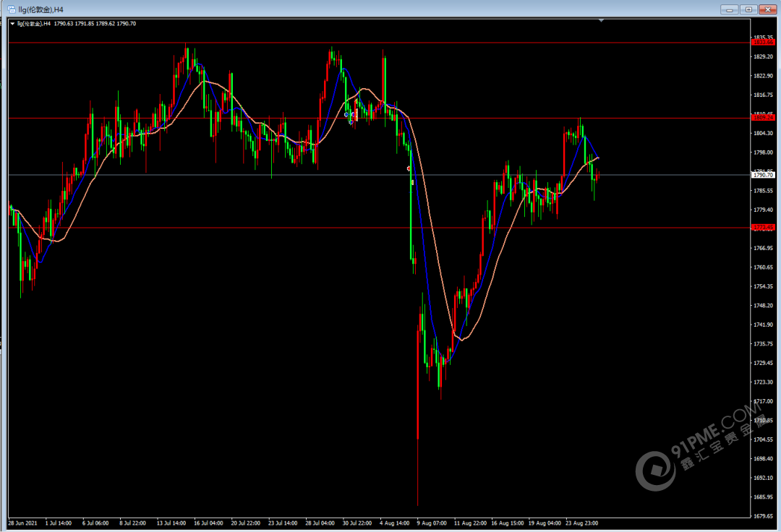Click the 1754.35 price scale label
Screen dimensions: 781x532
[x=763, y=286]
